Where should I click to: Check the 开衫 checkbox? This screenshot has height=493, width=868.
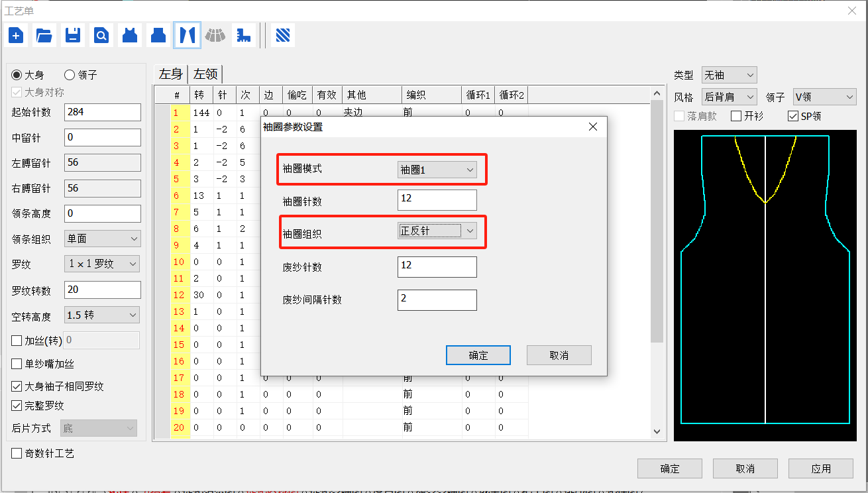pos(736,116)
